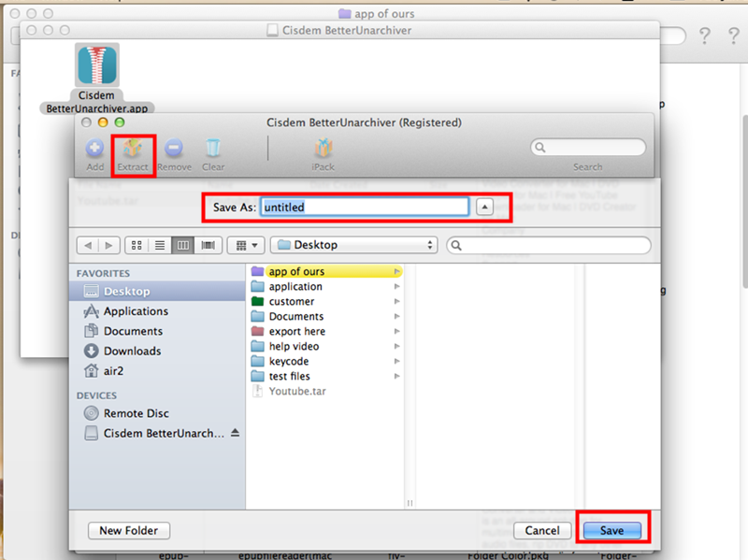Expand the 'help video' folder arrow
This screenshot has width=748, height=560.
(396, 346)
